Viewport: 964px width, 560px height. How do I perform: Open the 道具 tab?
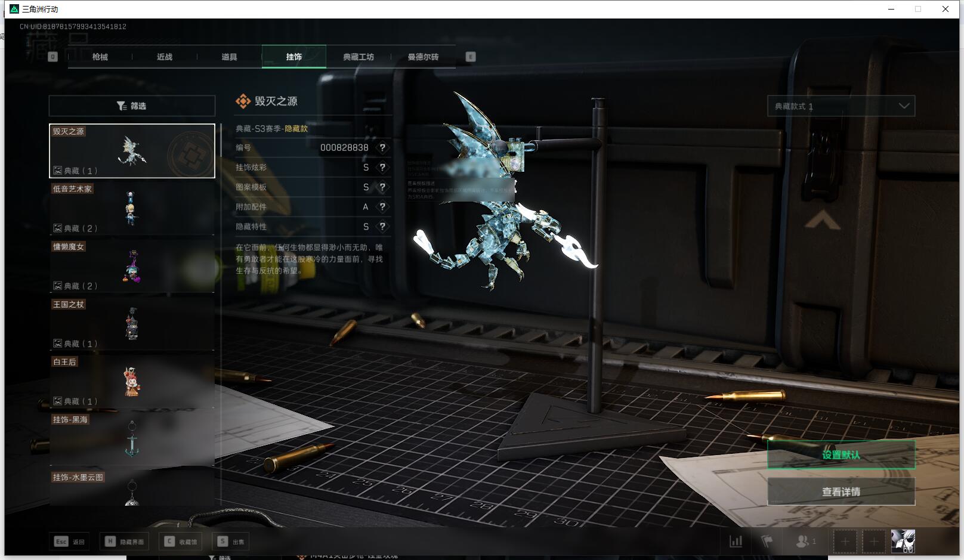coord(229,57)
